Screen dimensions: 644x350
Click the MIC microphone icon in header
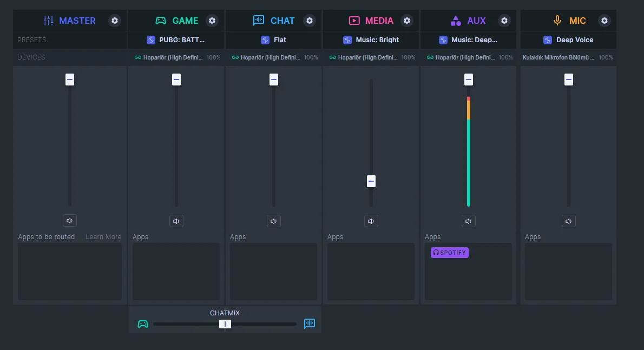point(557,21)
